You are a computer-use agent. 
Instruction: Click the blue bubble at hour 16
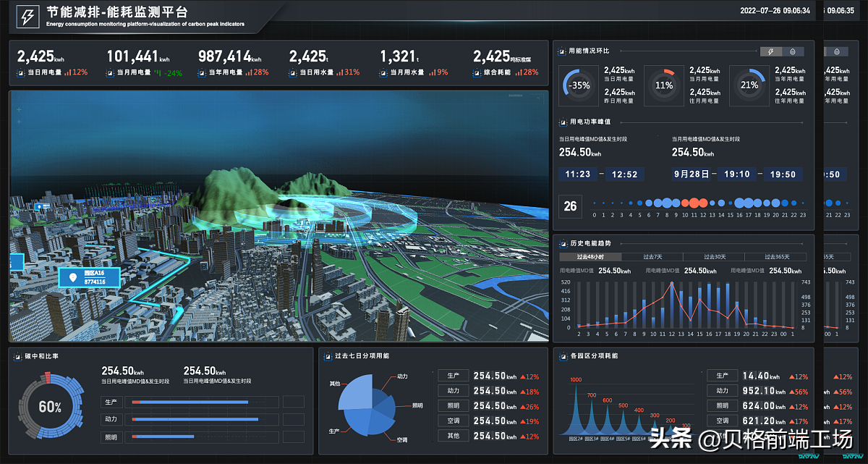point(740,203)
